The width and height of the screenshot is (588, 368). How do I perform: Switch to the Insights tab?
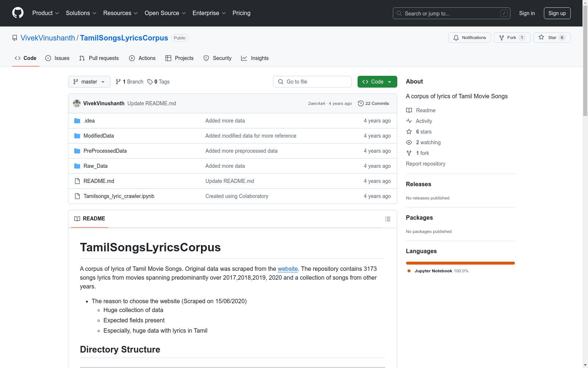point(255,58)
